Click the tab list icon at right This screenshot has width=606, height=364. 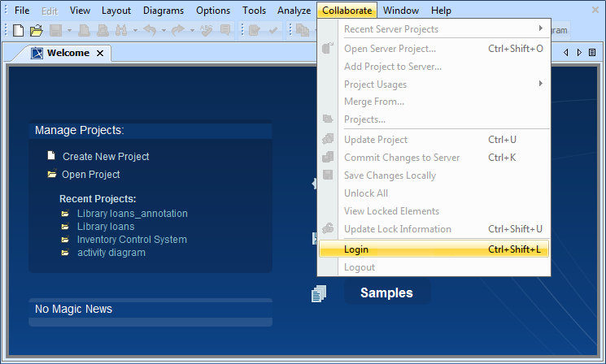point(591,52)
